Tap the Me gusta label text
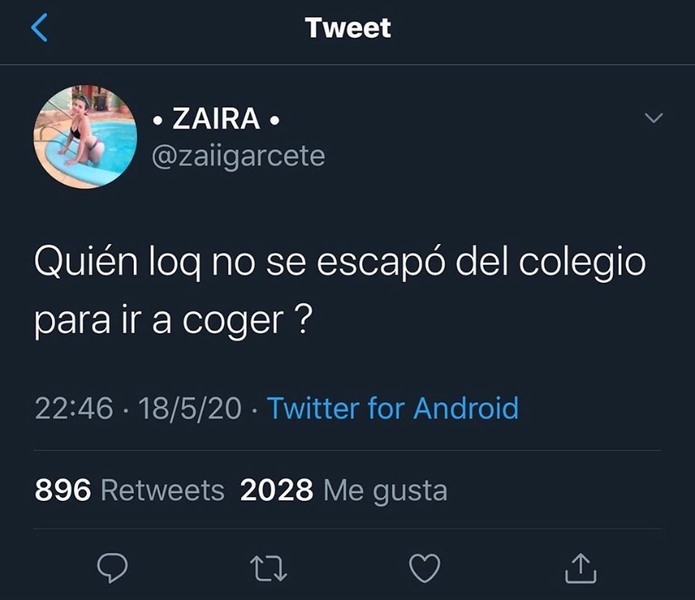Screen dimensions: 695x600 386,491
